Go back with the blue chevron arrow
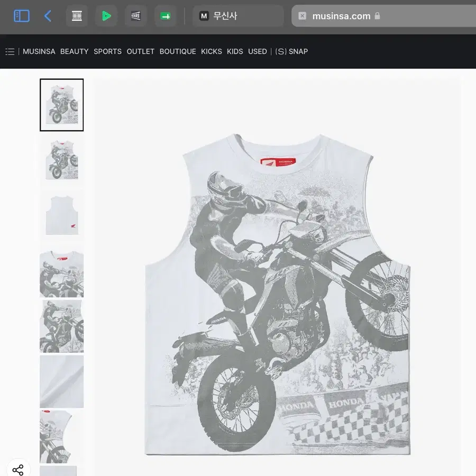 coord(48,16)
